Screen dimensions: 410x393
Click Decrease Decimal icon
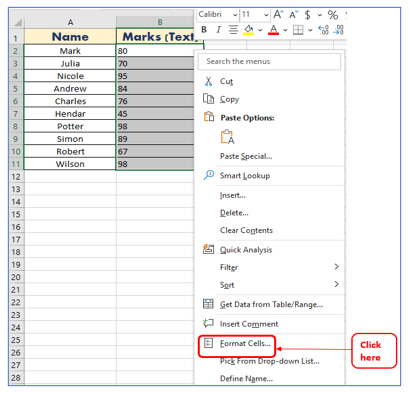[338, 30]
